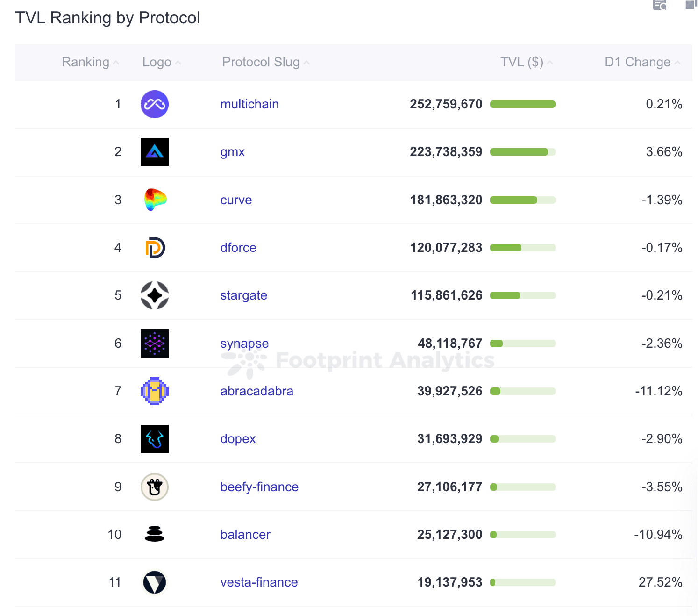Select the row for rank 8 dopex
The height and width of the screenshot is (616, 698).
click(349, 439)
